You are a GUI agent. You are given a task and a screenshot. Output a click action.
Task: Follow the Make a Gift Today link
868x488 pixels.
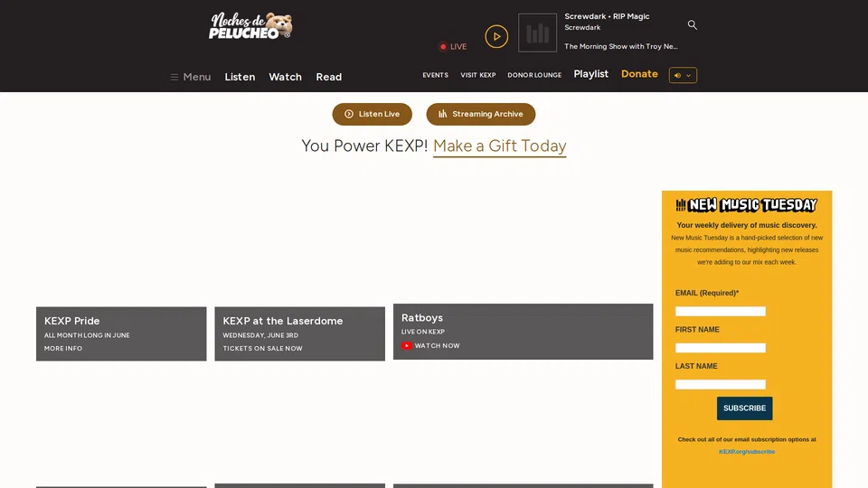(499, 146)
